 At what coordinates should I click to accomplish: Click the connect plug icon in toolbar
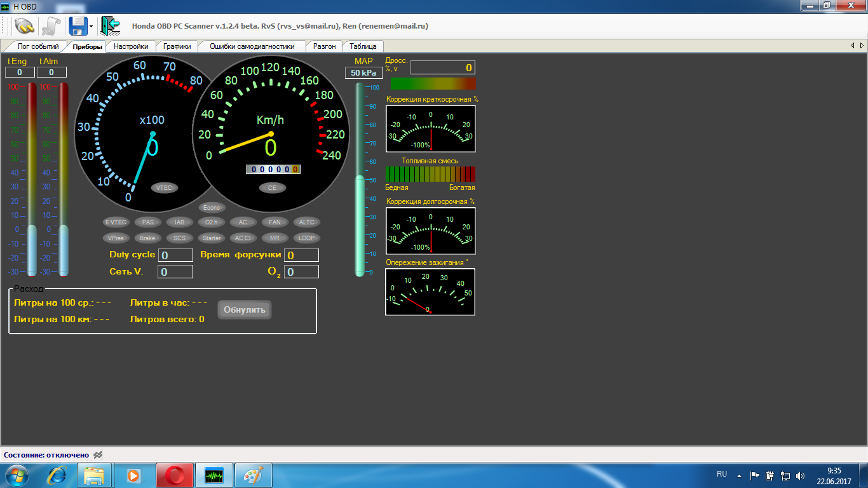tap(25, 26)
